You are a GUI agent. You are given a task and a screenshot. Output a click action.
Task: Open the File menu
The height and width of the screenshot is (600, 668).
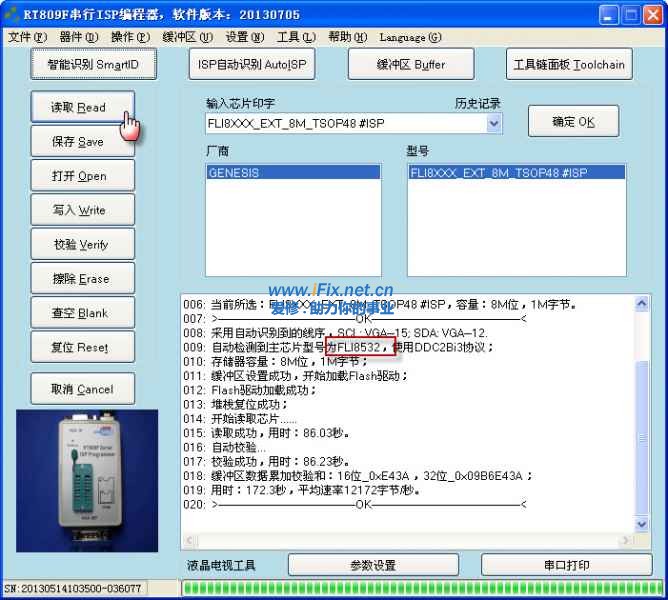(x=26, y=37)
